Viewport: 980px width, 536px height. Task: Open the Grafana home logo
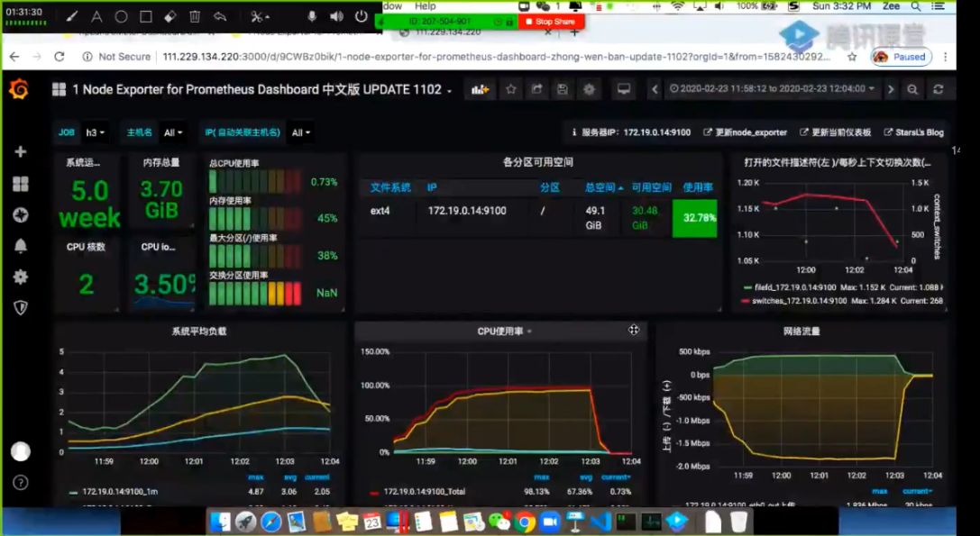(x=19, y=89)
